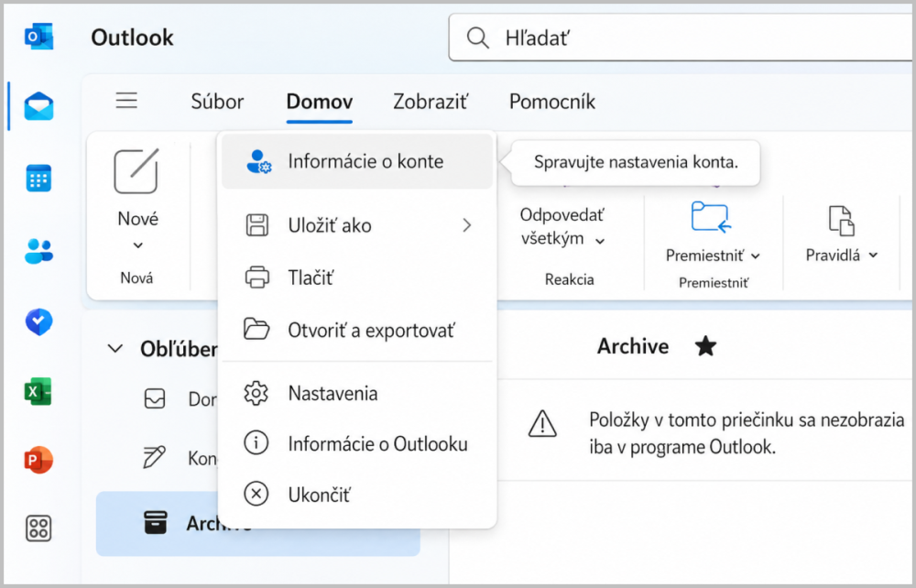The height and width of the screenshot is (588, 916).
Task: Click the account info person icon
Action: click(x=259, y=162)
